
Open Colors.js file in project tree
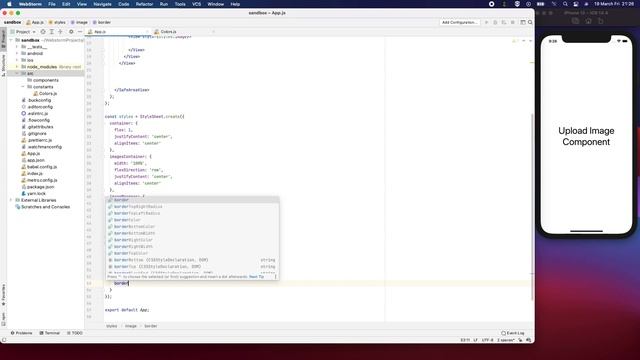(x=48, y=93)
